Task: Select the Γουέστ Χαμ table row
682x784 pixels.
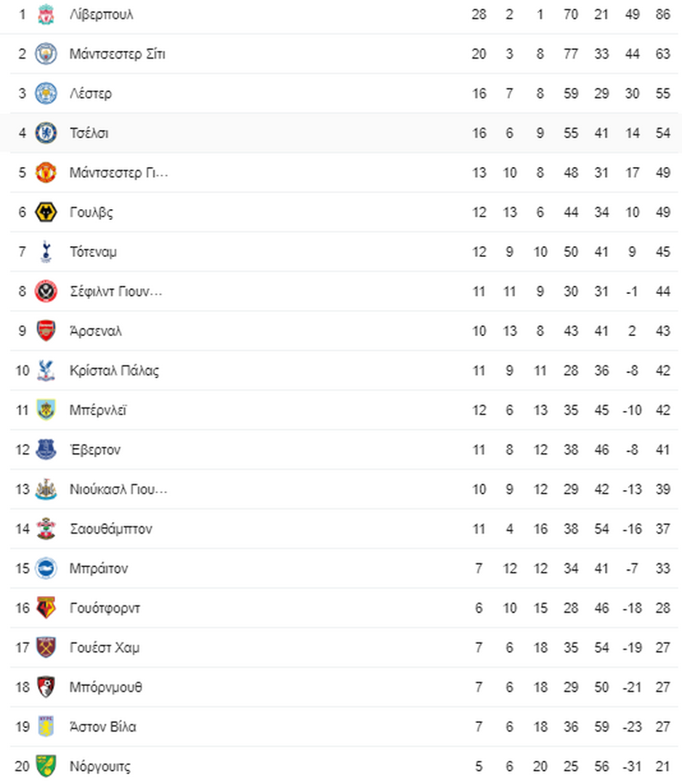Action: pyautogui.click(x=344, y=648)
